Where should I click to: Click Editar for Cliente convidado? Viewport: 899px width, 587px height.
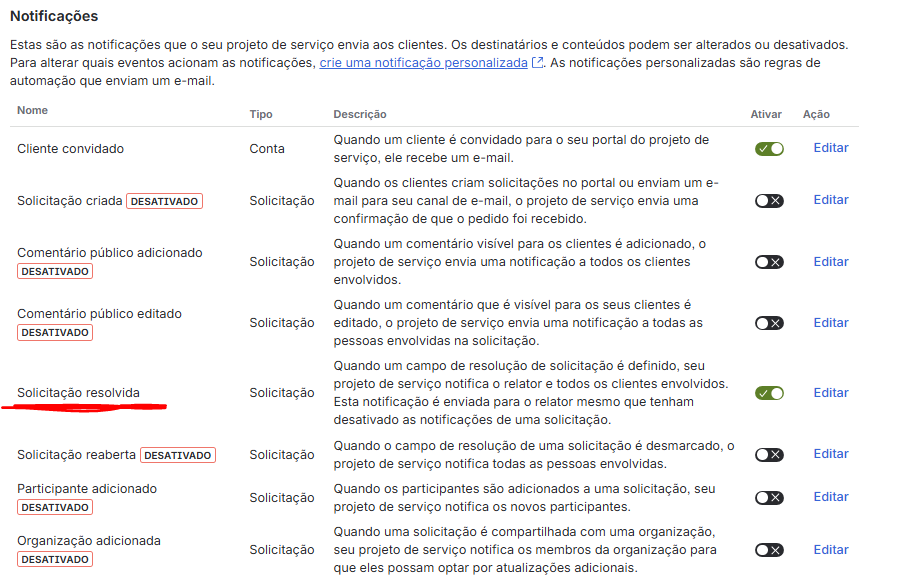tap(830, 148)
